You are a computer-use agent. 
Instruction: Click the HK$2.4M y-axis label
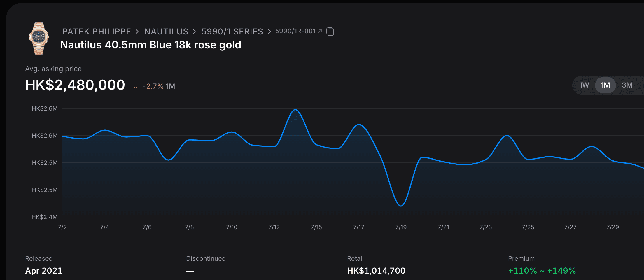(45, 217)
